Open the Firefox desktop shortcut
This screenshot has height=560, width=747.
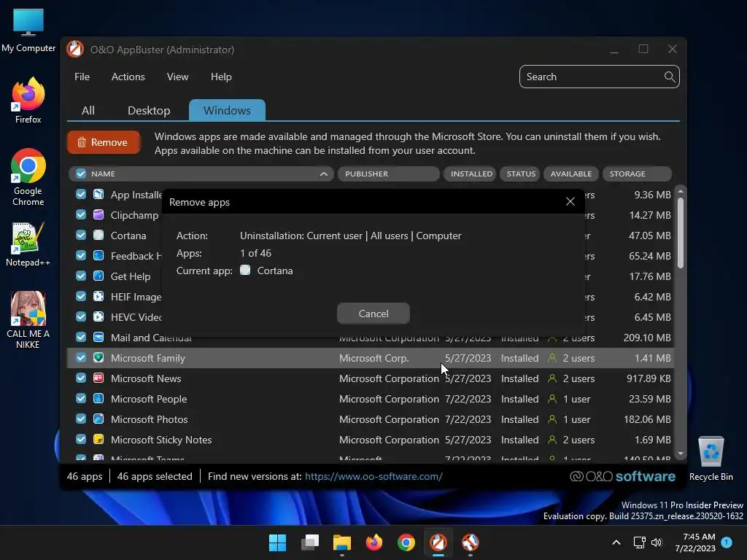click(28, 101)
